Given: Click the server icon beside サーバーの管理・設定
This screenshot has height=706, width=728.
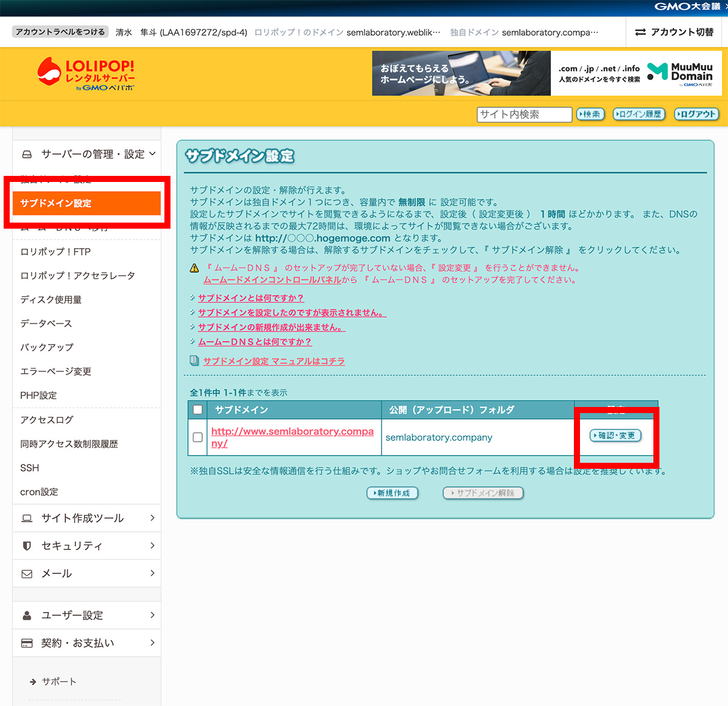Looking at the screenshot, I should (x=27, y=154).
